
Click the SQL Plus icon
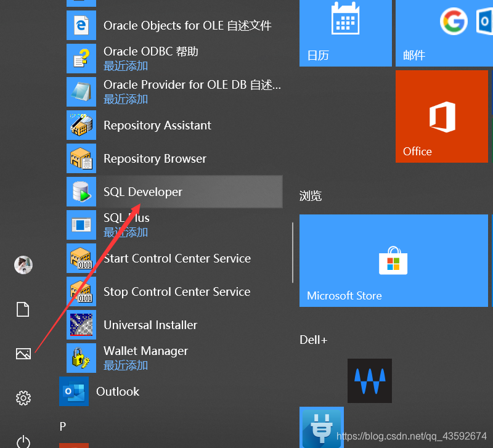click(81, 225)
